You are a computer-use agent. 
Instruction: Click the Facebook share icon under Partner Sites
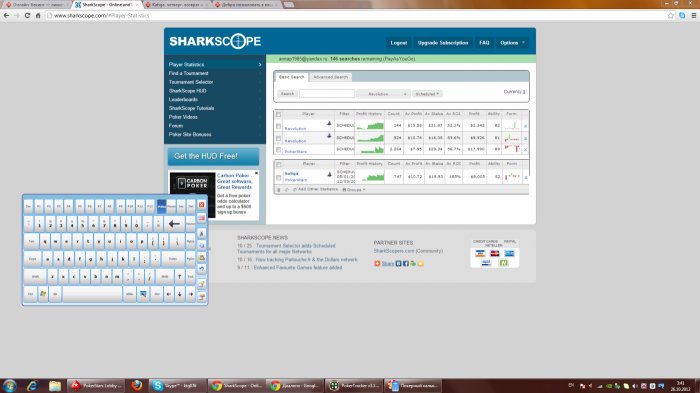point(406,263)
